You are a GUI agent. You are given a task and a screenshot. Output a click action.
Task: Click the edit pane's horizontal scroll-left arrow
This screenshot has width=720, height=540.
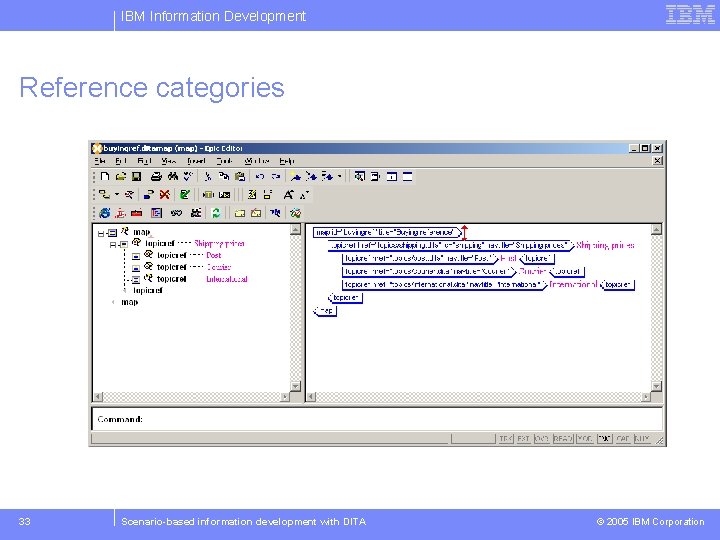[311, 397]
